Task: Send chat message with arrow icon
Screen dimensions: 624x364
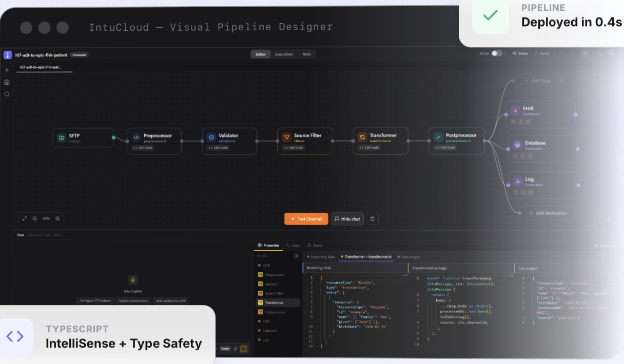Action: 244,349
